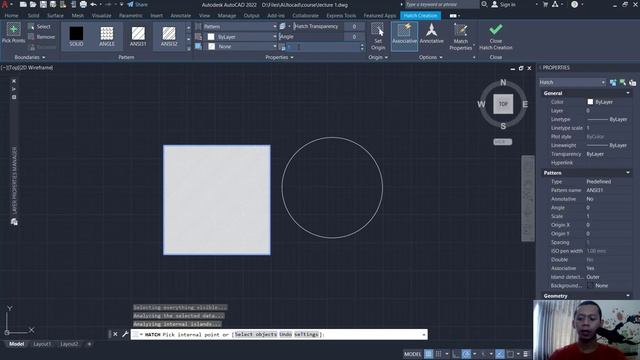Collapse the General properties section
The height and width of the screenshot is (360, 640).
click(x=627, y=93)
